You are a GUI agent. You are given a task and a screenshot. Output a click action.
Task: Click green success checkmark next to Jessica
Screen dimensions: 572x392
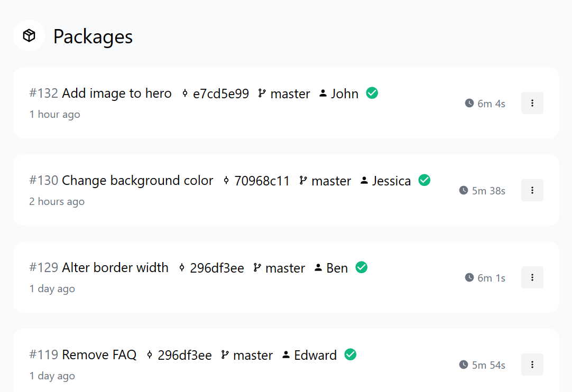click(424, 180)
